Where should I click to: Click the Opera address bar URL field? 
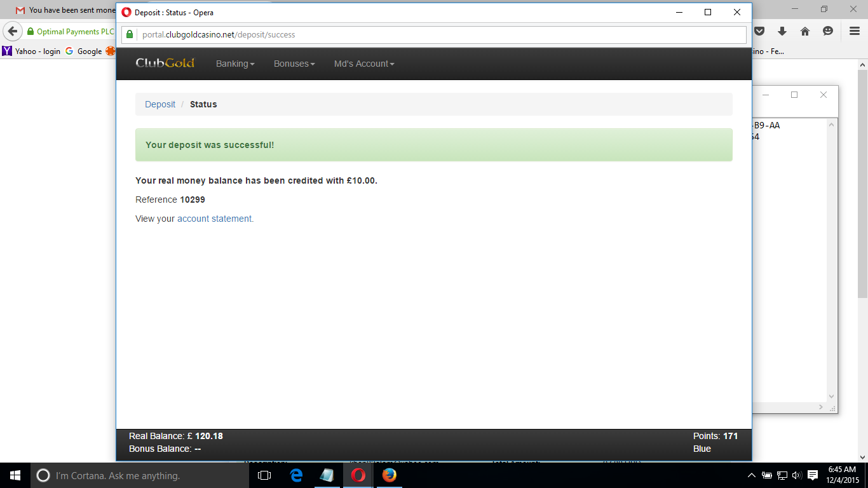click(434, 35)
